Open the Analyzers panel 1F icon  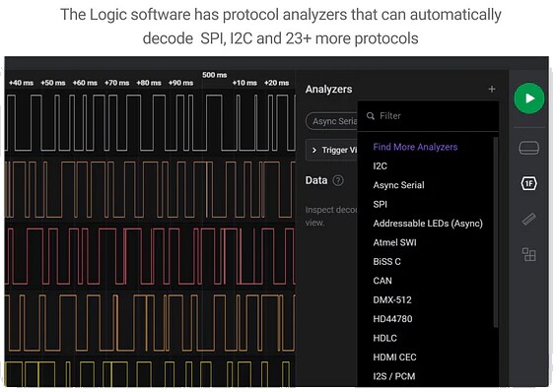528,183
